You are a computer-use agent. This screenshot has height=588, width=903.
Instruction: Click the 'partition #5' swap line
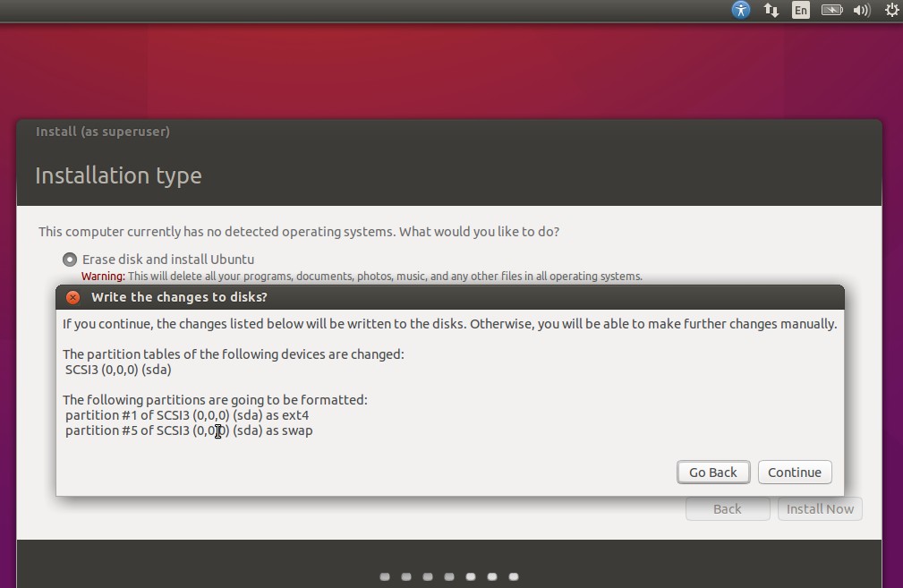(189, 430)
